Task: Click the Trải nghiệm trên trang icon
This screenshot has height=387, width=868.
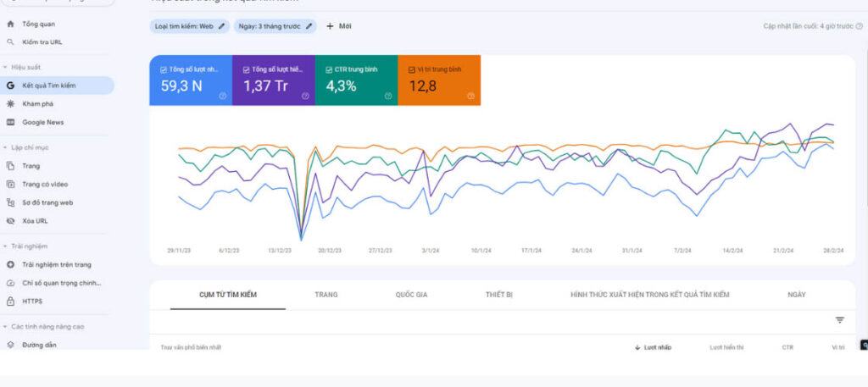Action: click(10, 265)
